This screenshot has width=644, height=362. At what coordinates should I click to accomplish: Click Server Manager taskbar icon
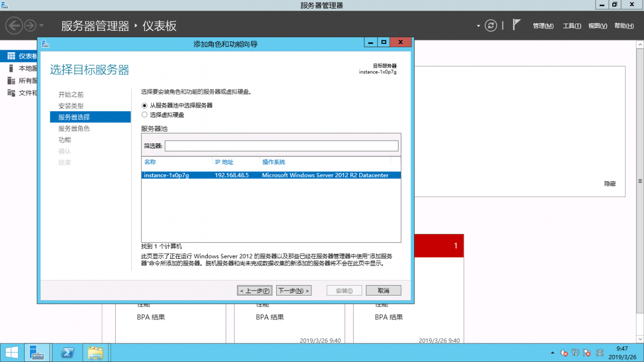click(x=37, y=353)
